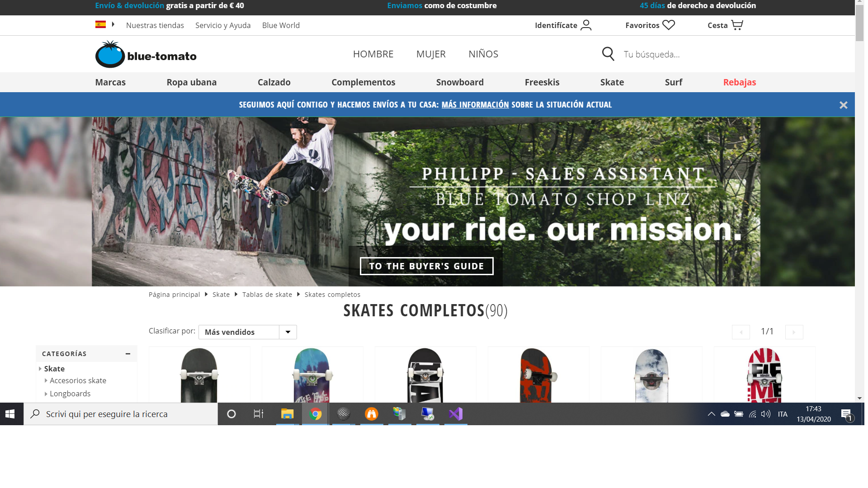Click the Windows taskbar search box
Image resolution: width=868 pixels, height=488 pixels.
121,414
